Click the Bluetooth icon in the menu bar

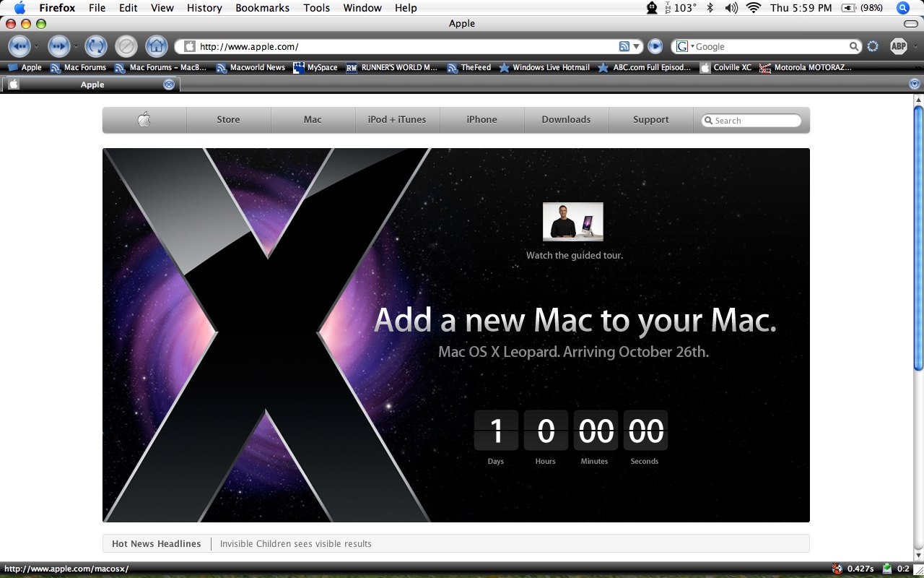pyautogui.click(x=710, y=8)
